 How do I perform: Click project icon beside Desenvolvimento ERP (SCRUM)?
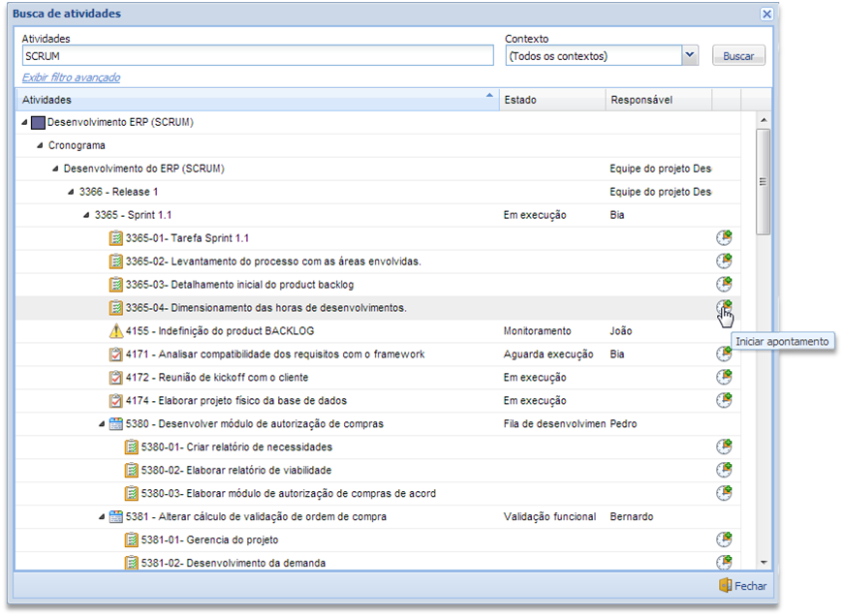tap(38, 123)
